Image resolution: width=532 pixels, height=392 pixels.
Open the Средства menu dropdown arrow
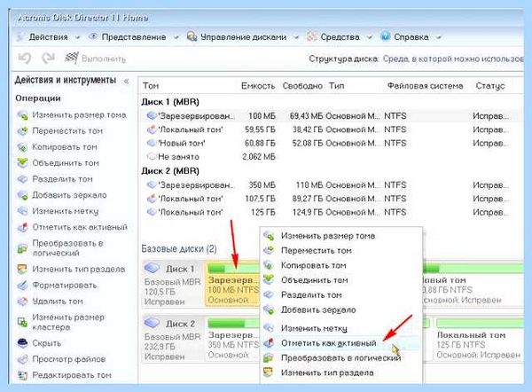tap(370, 37)
